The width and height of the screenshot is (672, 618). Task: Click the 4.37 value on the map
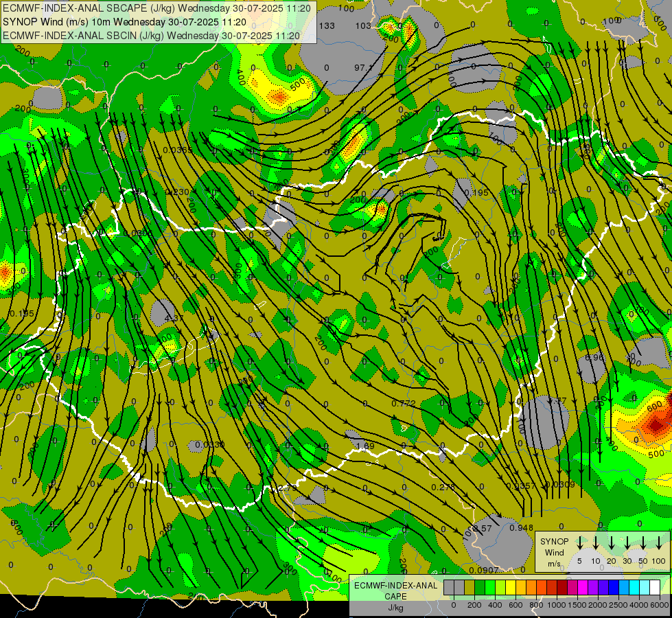tap(174, 318)
